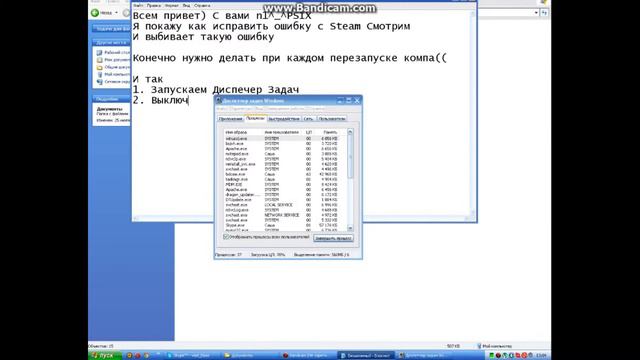Open the Back button history dropdown arrow
The width and height of the screenshot is (640, 360).
coord(116,13)
